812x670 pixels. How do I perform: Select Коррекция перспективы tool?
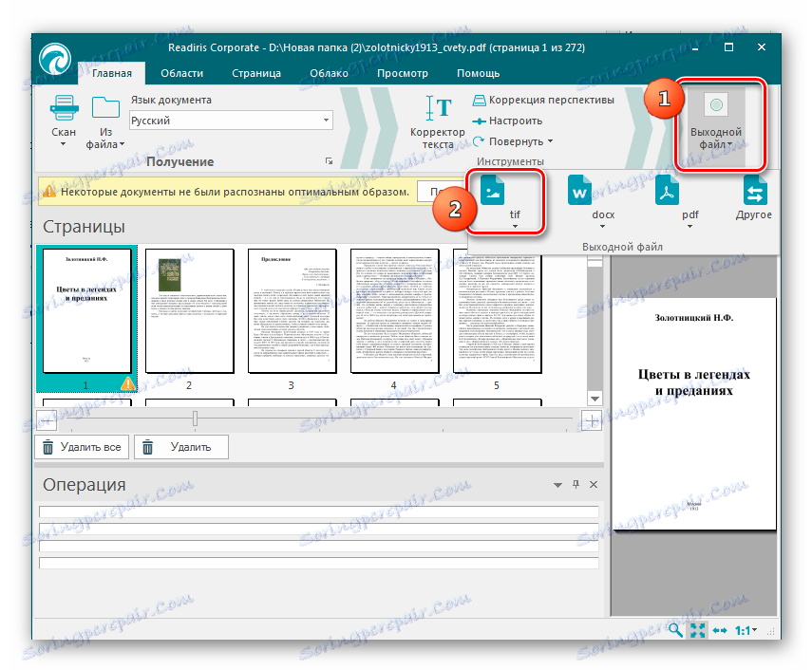tap(543, 100)
